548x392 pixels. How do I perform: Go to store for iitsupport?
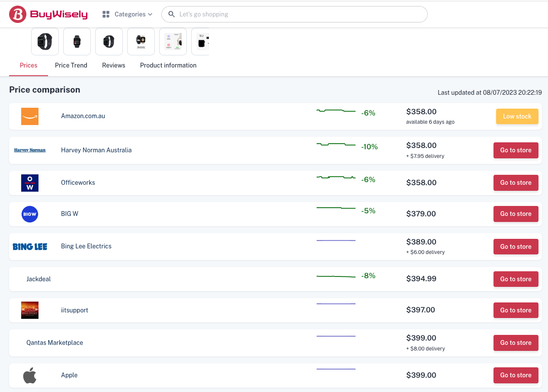tap(516, 310)
